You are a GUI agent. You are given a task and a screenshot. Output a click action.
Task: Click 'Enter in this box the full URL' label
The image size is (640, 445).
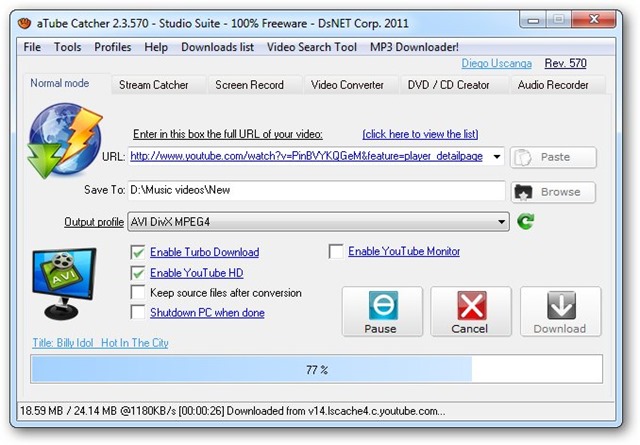coord(228,134)
